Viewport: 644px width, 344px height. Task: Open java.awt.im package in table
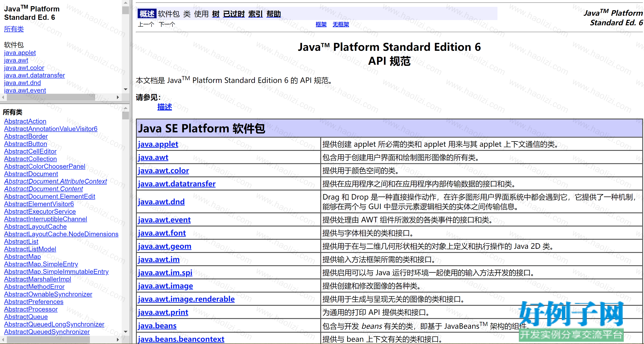click(x=159, y=259)
